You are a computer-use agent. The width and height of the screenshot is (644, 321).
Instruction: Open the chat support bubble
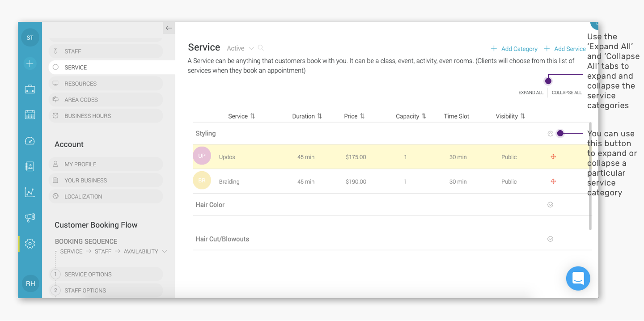point(578,278)
